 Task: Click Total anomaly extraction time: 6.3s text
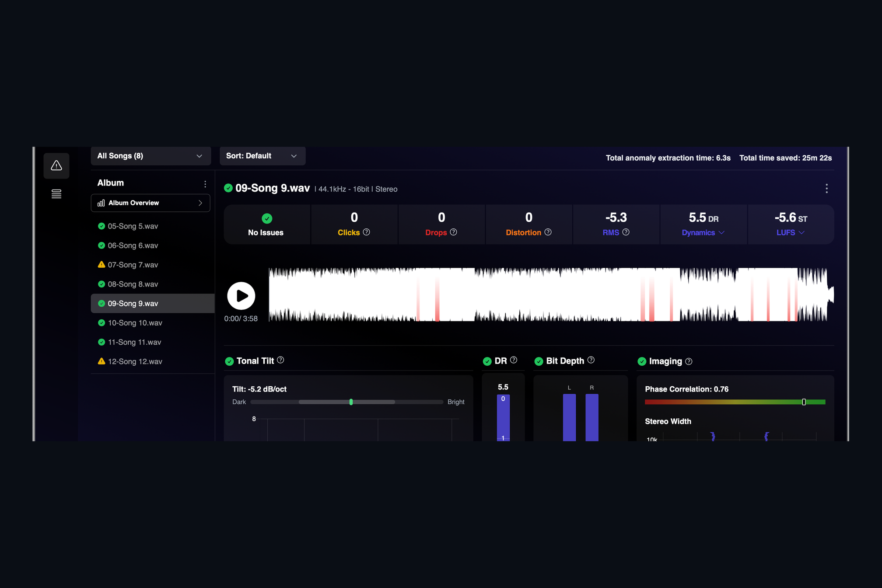click(668, 158)
